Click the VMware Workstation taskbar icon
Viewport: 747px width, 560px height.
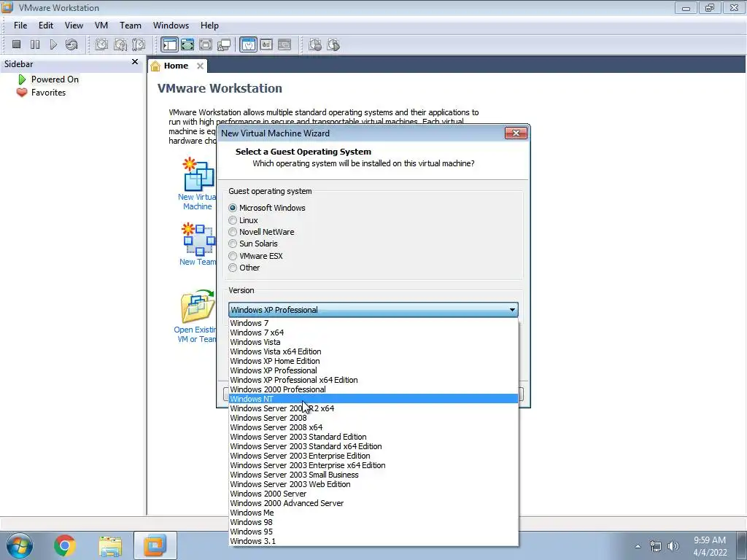[155, 545]
